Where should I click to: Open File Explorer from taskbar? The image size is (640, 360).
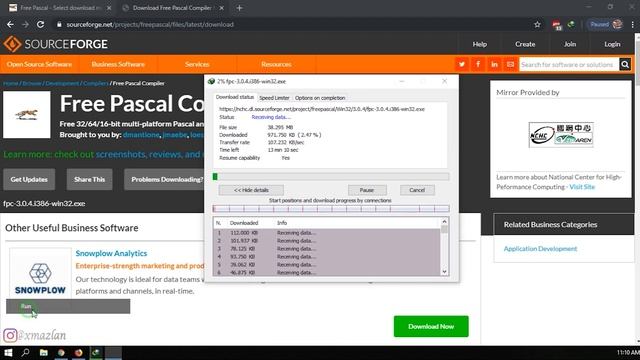coord(44,353)
